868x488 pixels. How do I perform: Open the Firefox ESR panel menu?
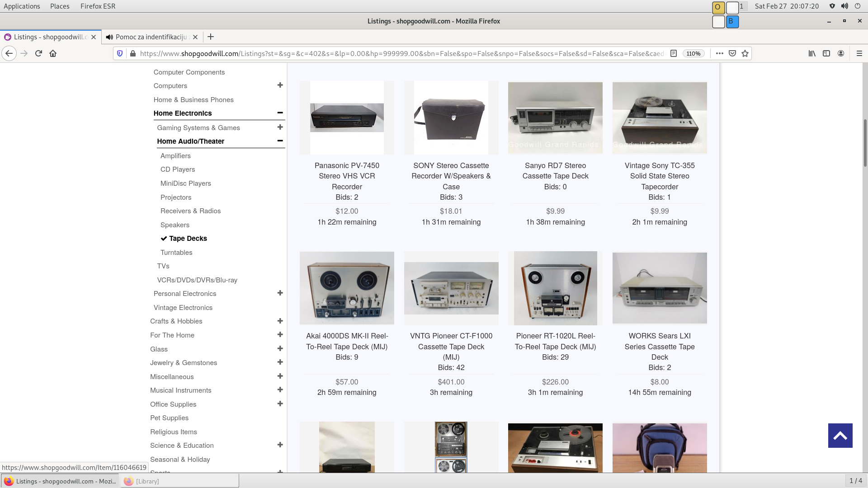(98, 6)
